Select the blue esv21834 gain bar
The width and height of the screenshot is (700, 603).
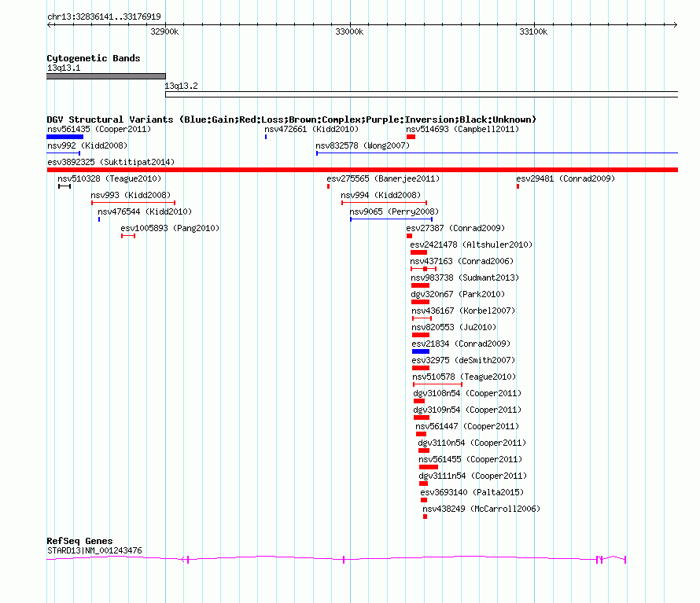421,351
